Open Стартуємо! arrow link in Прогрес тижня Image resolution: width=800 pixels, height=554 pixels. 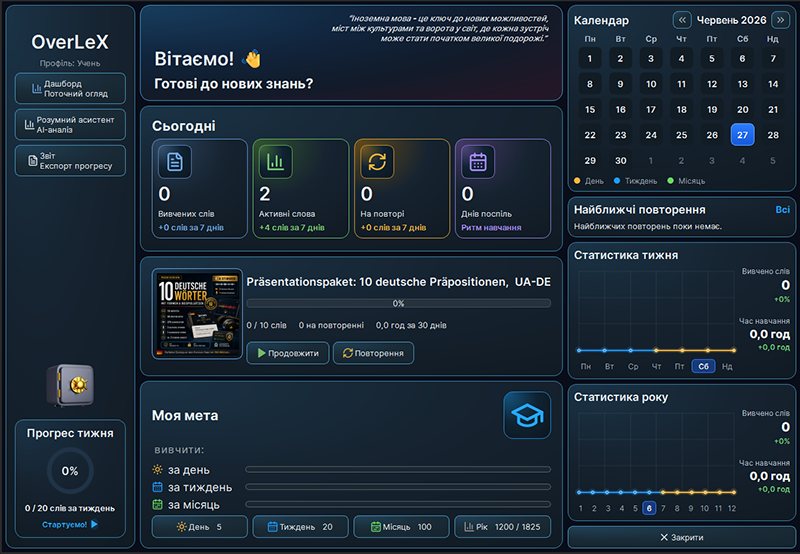[70, 524]
